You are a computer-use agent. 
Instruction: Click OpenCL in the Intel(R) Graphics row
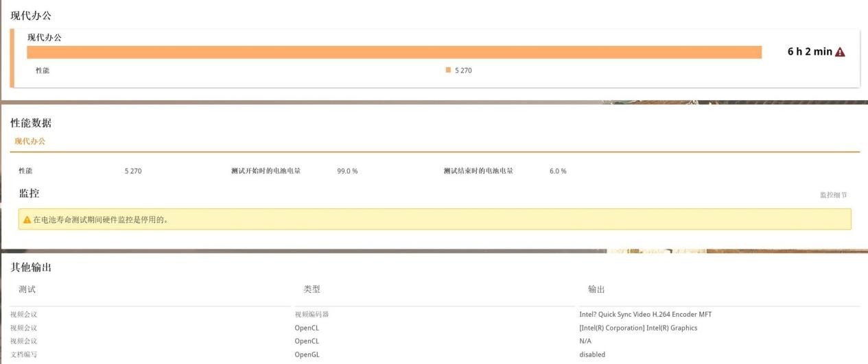tap(307, 328)
